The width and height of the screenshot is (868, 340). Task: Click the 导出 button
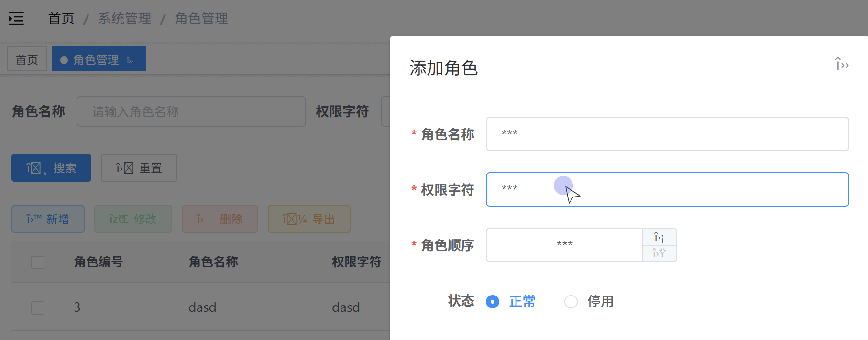pos(309,219)
